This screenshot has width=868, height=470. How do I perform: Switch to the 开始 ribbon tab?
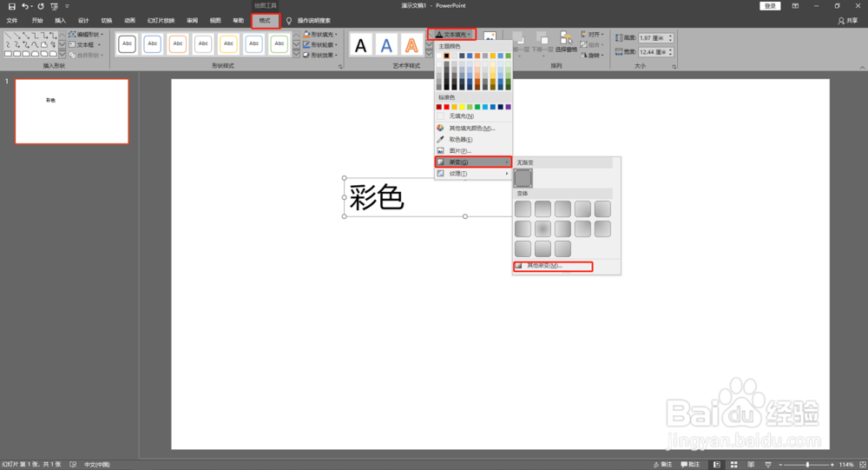click(x=37, y=21)
